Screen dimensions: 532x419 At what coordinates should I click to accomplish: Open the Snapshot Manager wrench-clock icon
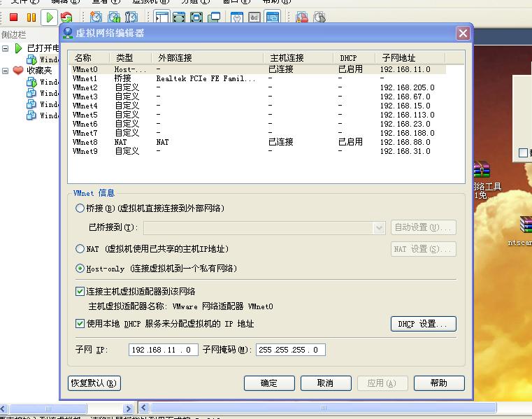click(131, 17)
